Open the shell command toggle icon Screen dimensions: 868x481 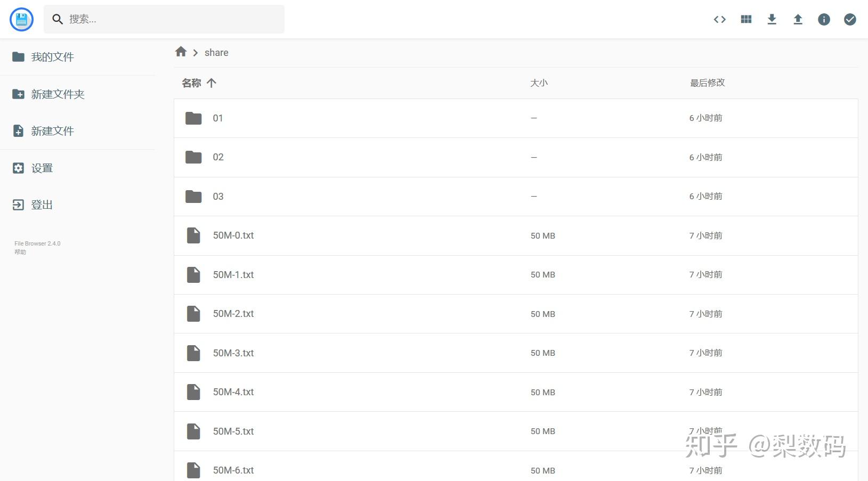(x=720, y=20)
